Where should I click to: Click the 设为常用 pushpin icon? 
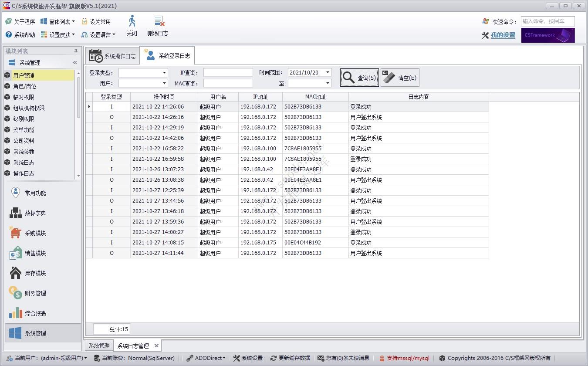tap(85, 21)
